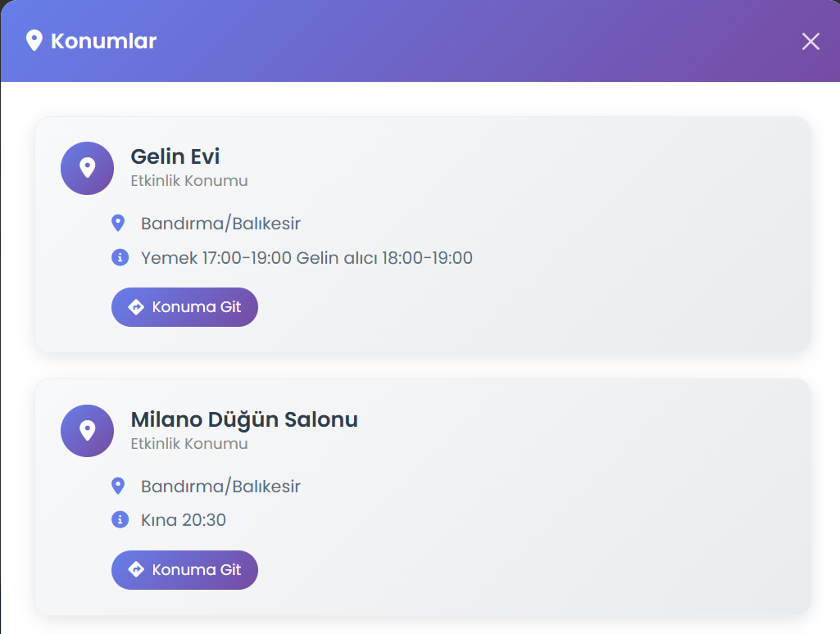The height and width of the screenshot is (634, 840).
Task: Click the round pin icon for Milano Düğün Salonu
Action: (87, 431)
